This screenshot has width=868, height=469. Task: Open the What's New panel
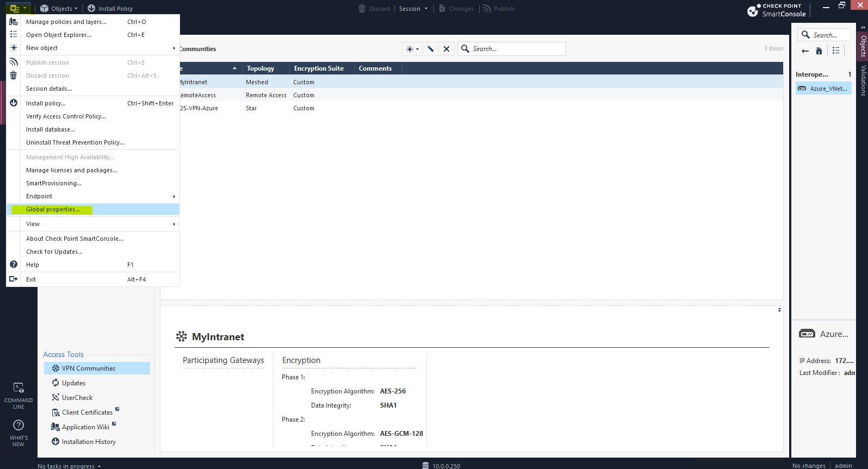pos(18,433)
